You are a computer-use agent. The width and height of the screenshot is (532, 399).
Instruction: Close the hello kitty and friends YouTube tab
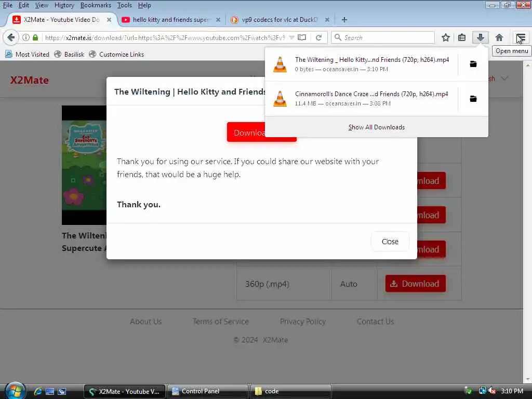tap(218, 20)
